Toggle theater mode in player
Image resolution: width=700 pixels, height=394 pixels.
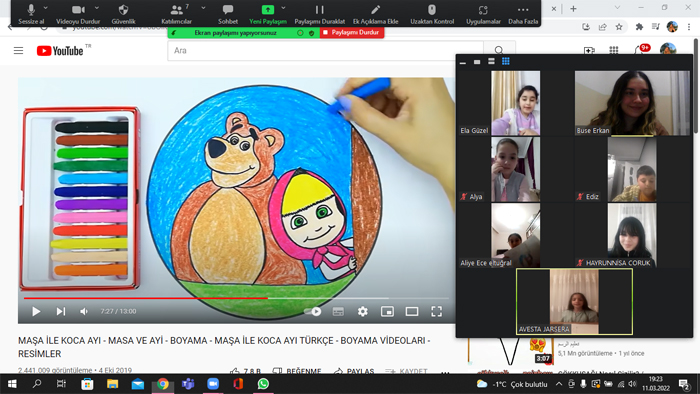412,311
